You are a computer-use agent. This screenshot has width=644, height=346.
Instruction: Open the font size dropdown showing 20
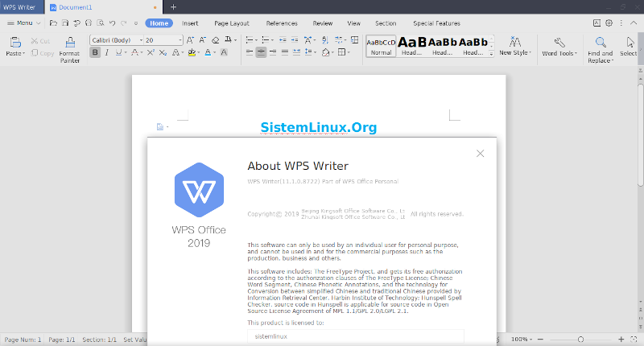180,40
